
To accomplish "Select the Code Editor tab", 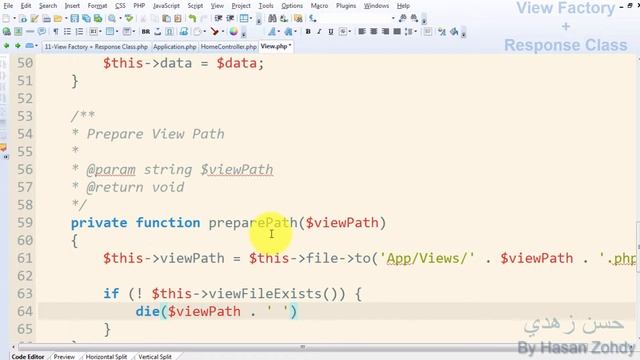I will tap(27, 356).
